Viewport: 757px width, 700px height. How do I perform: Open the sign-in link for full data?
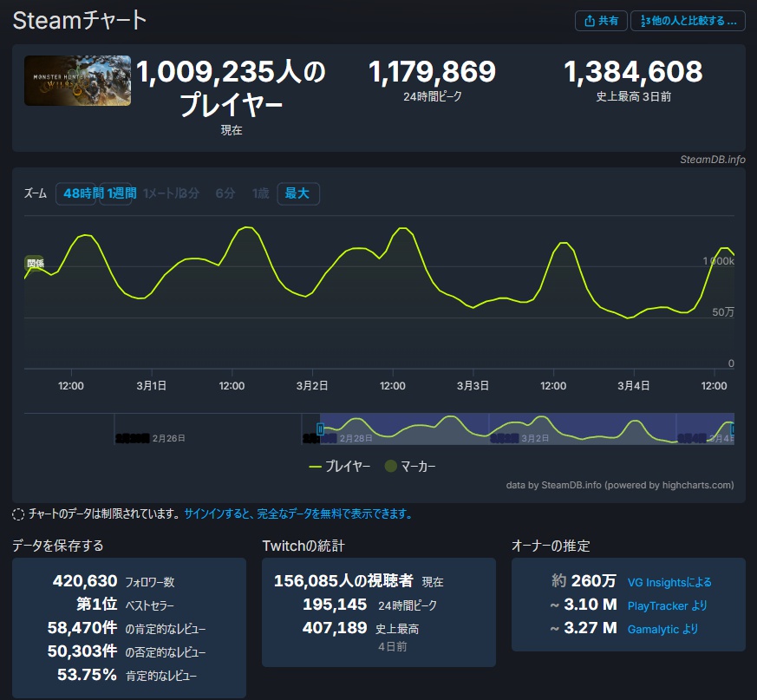tap(298, 514)
